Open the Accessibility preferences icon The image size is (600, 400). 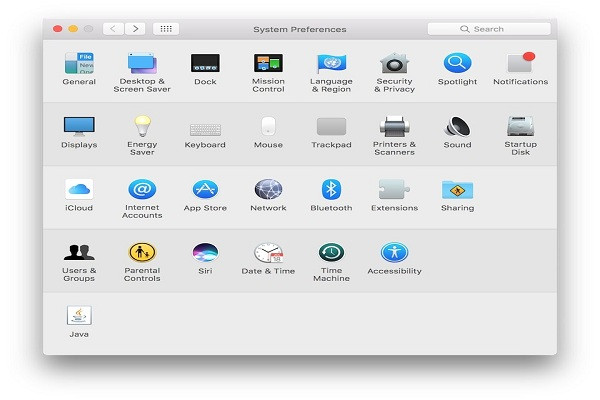pos(395,252)
